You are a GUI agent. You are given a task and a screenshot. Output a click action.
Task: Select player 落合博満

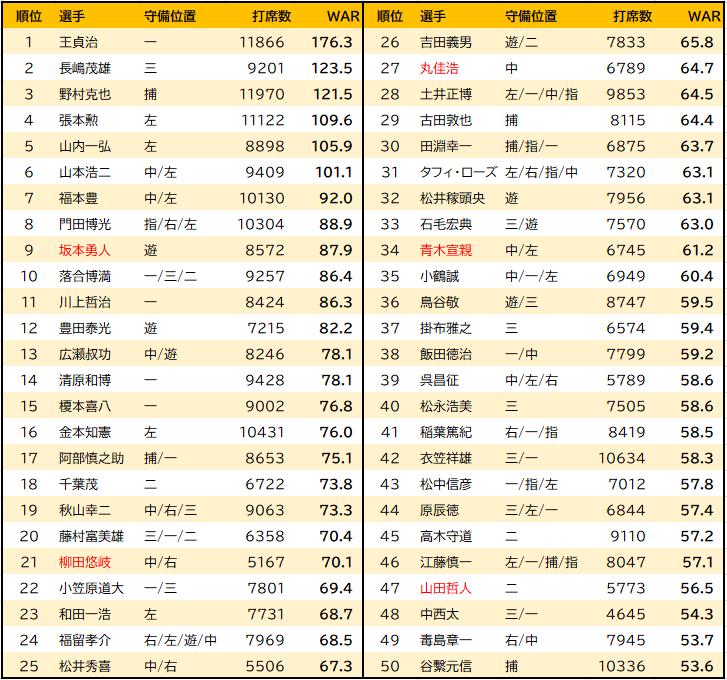point(85,276)
